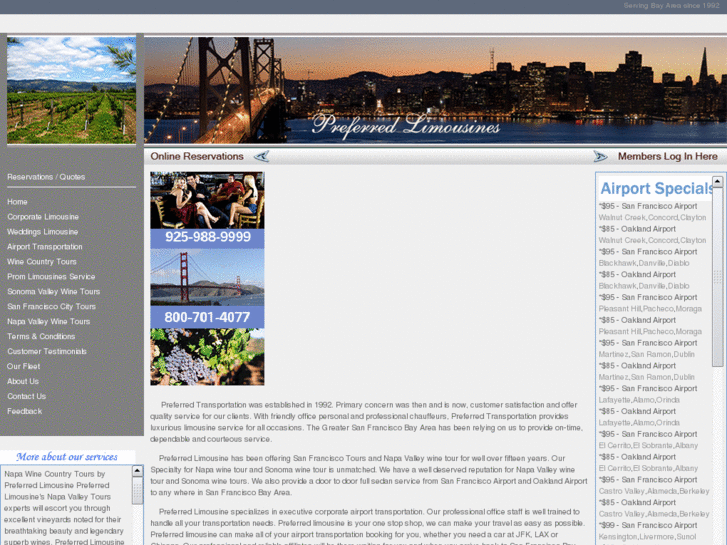
Task: Click phone number 925-988-9999
Action: pos(207,237)
